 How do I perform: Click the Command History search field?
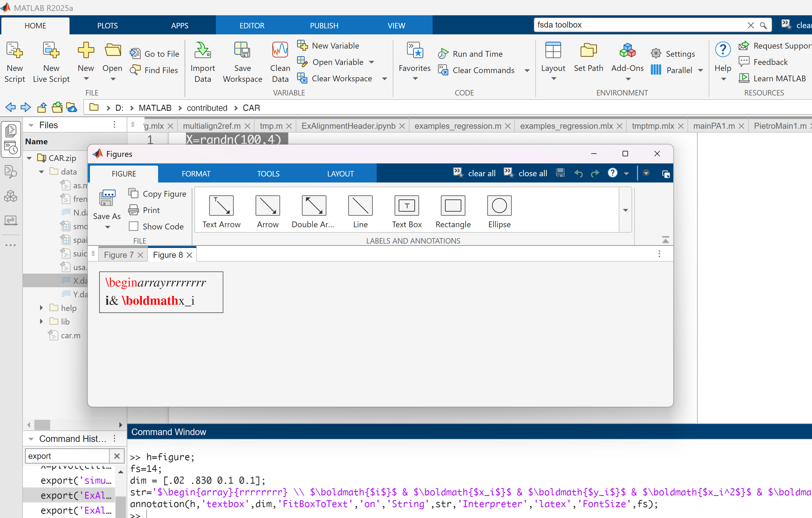pos(67,456)
